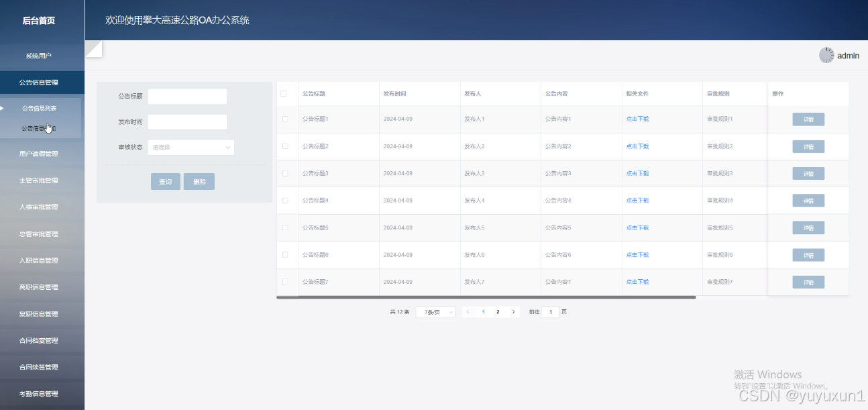This screenshot has height=410, width=868.
Task: Expand the 人事审批管理 sidebar menu
Action: [x=39, y=207]
